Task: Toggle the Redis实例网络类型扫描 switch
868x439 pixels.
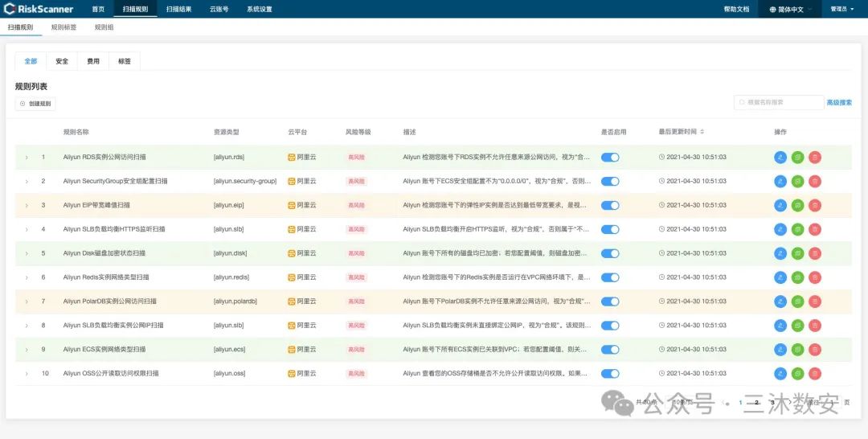Action: 610,277
